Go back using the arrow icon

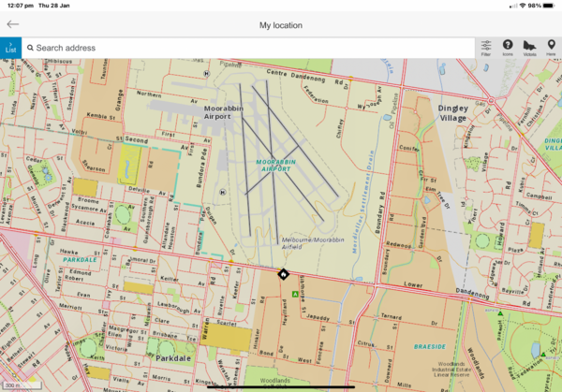[x=13, y=25]
